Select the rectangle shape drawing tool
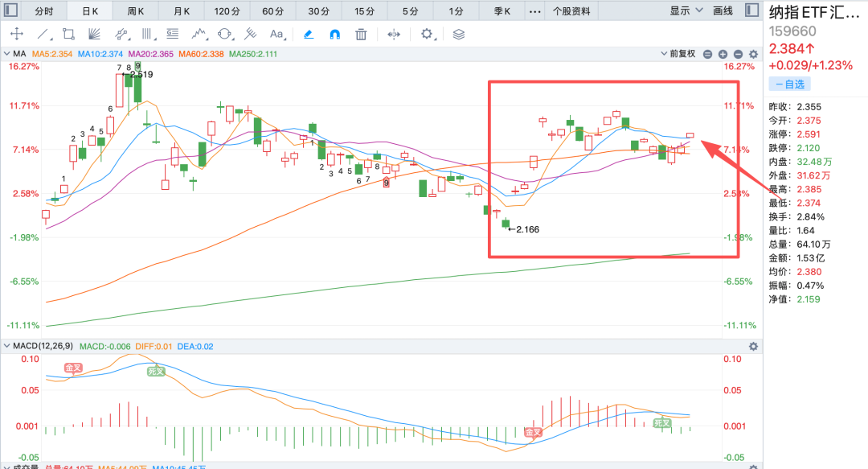This screenshot has height=469, width=868. (68, 35)
